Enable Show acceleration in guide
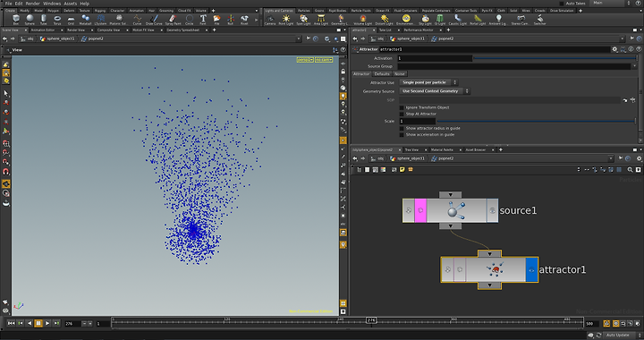This screenshot has height=340, width=644. pyautogui.click(x=402, y=135)
